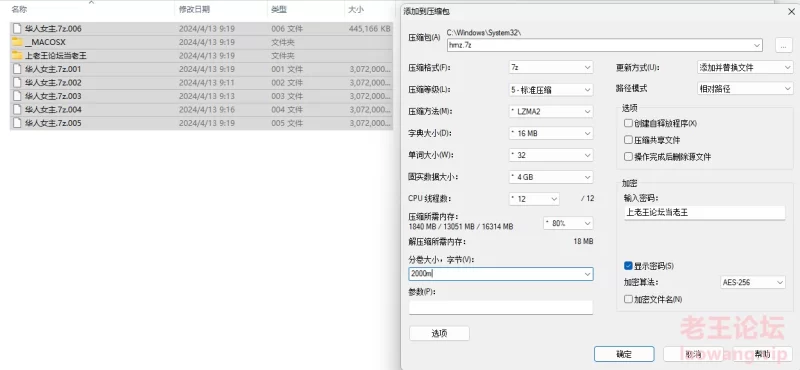The image size is (800, 370).
Task: Click the 选项 button
Action: point(439,333)
